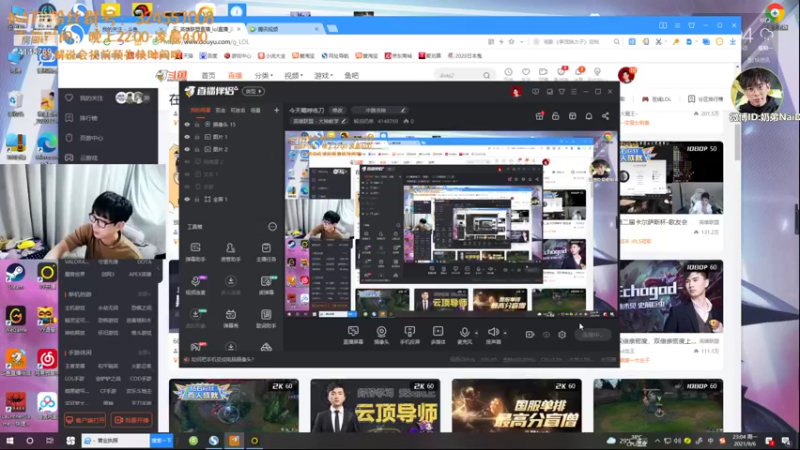Open the Steam desktop icon
The height and width of the screenshot is (450, 800).
point(15,277)
